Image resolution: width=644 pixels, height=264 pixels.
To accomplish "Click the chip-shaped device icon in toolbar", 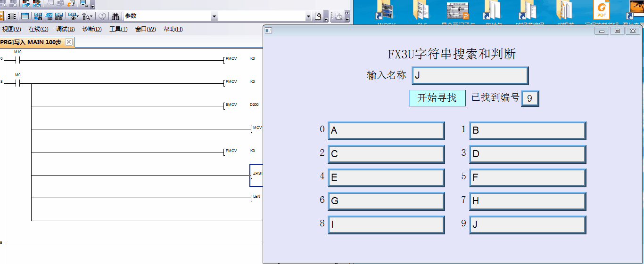I will click(12, 16).
